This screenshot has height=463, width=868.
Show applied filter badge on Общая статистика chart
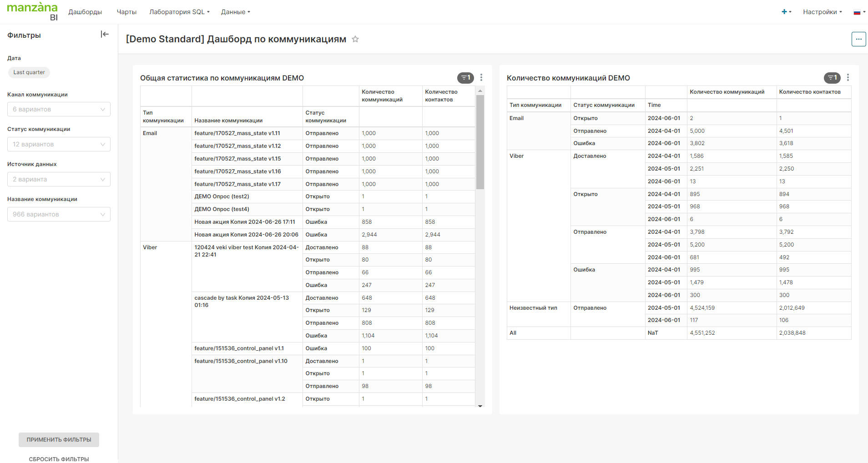click(x=465, y=78)
